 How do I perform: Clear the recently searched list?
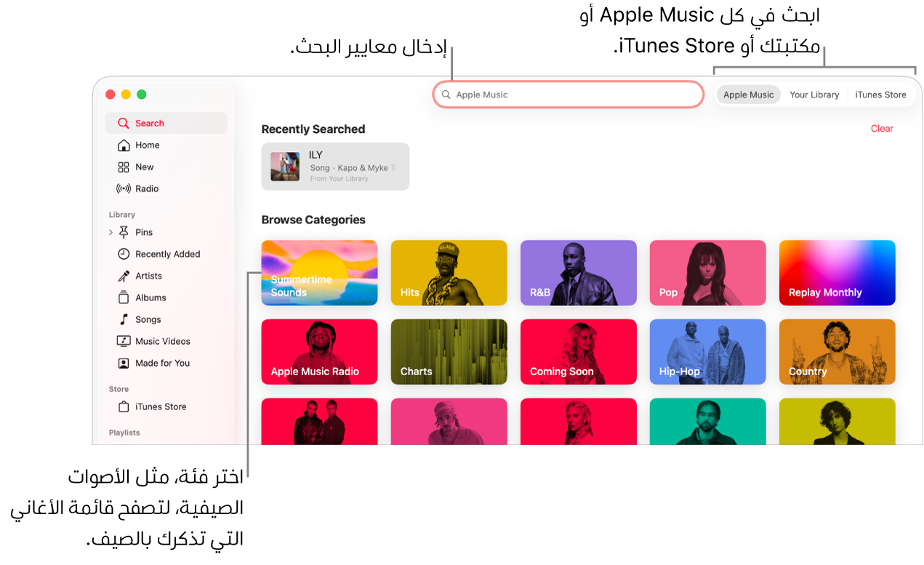[x=882, y=128]
